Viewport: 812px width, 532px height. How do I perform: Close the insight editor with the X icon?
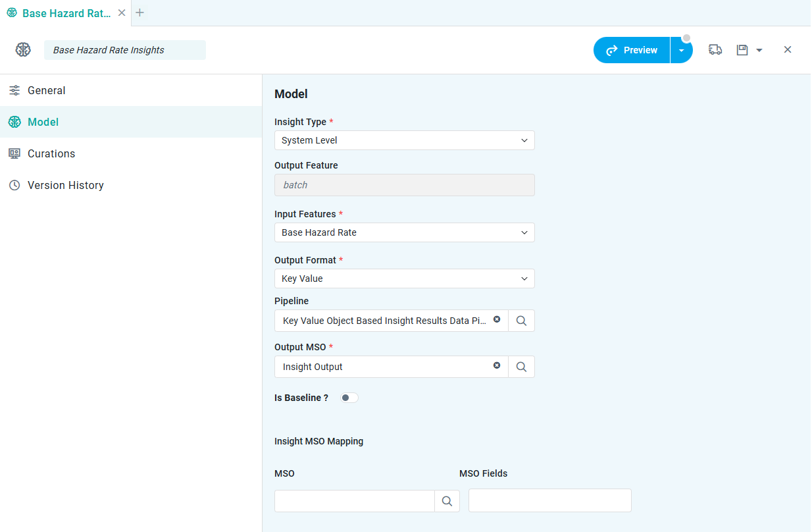point(788,49)
